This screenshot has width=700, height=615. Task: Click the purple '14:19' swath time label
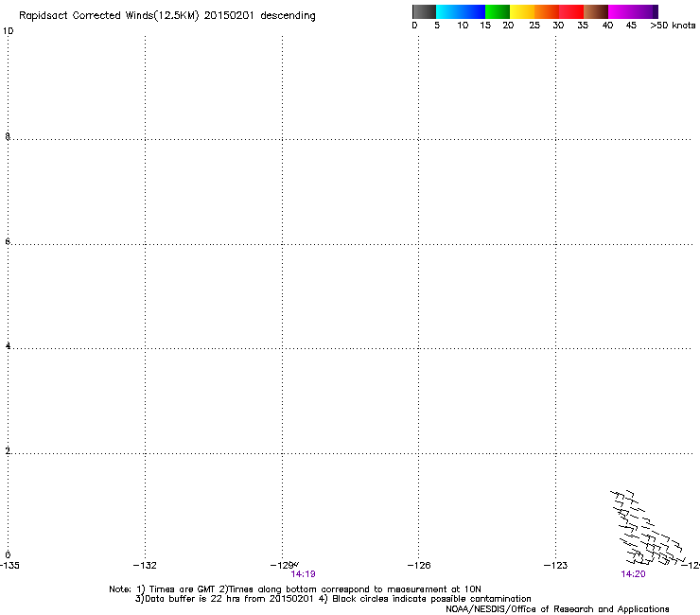click(303, 574)
